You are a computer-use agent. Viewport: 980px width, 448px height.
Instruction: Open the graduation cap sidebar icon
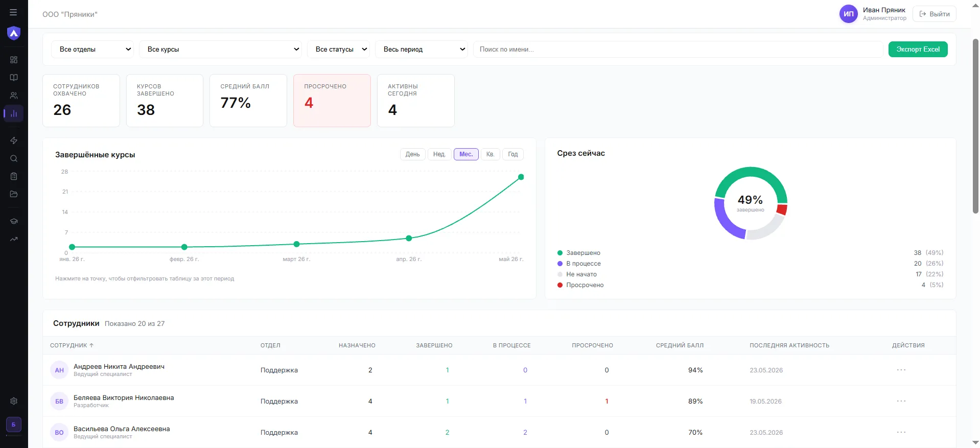click(x=14, y=221)
